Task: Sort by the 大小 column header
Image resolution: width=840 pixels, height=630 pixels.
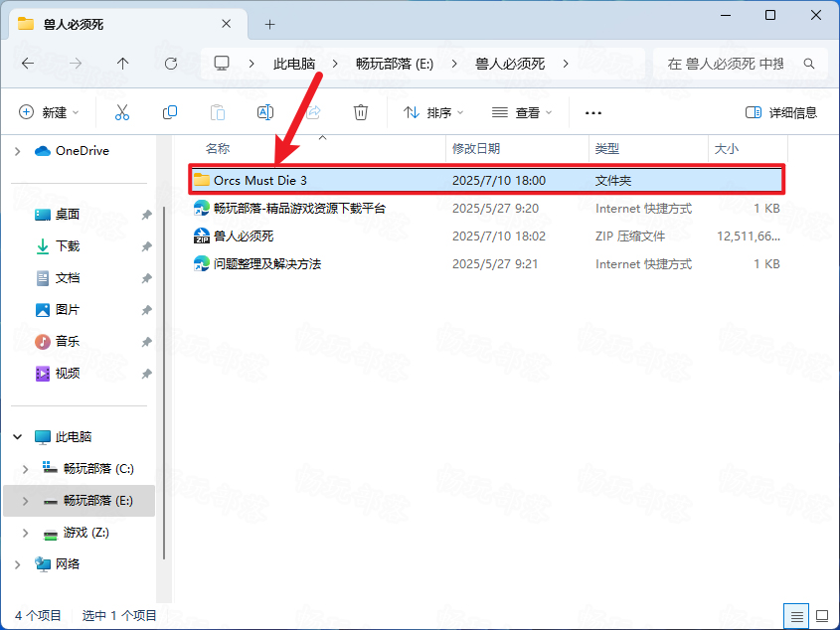Action: 748,148
